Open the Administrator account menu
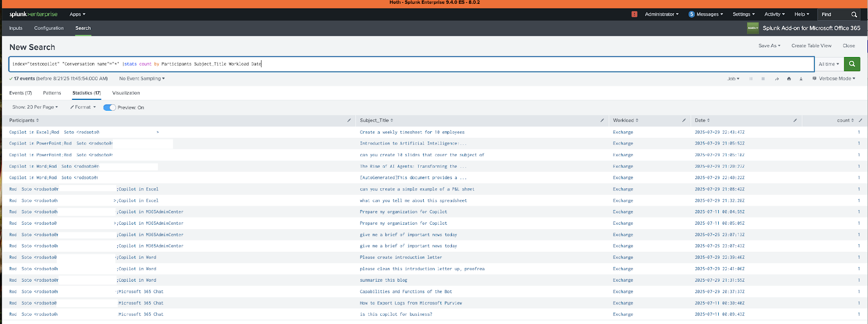 pos(662,14)
